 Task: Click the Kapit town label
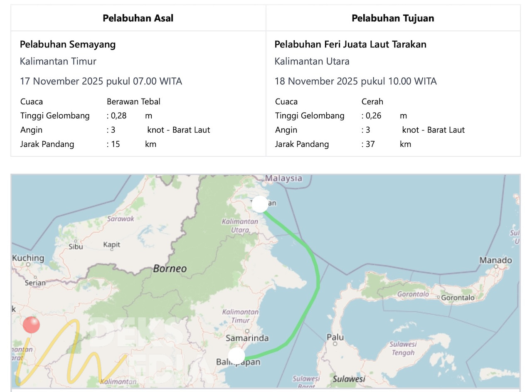pos(111,244)
